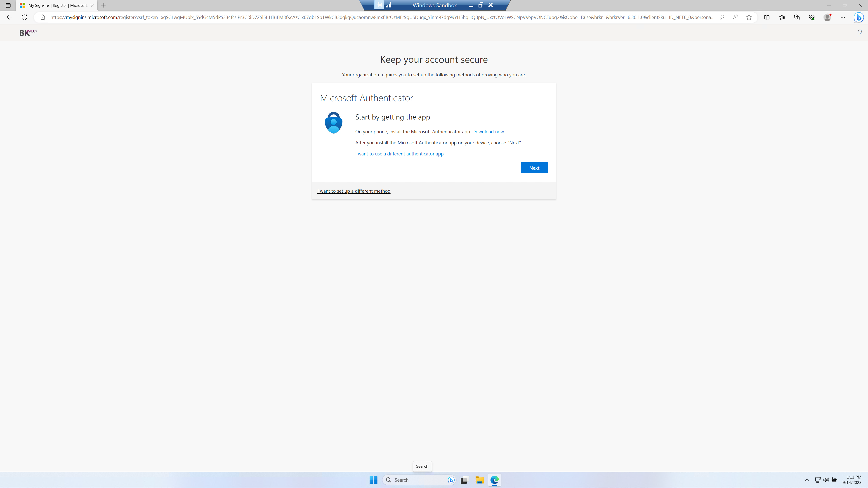Open the Collections icon
The image size is (868, 488).
pyautogui.click(x=797, y=17)
